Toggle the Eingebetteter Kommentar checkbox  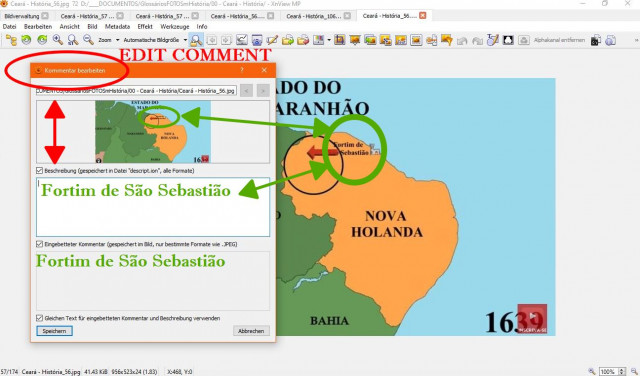coord(40,244)
